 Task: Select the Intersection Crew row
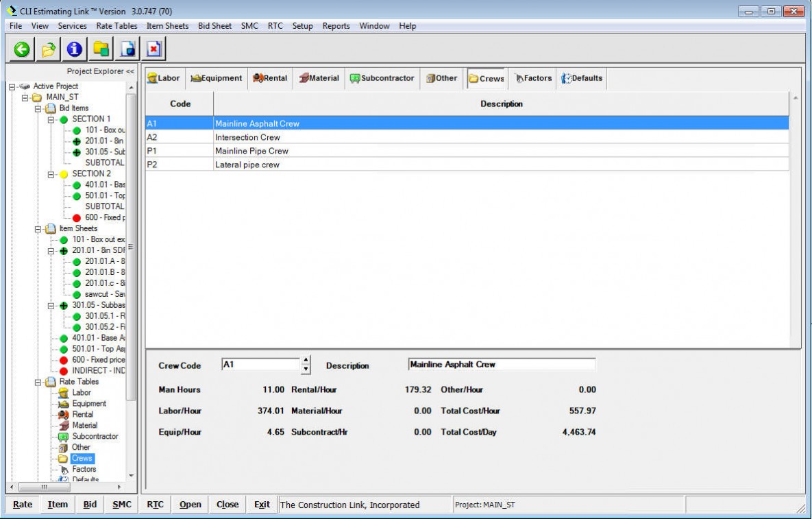click(467, 137)
